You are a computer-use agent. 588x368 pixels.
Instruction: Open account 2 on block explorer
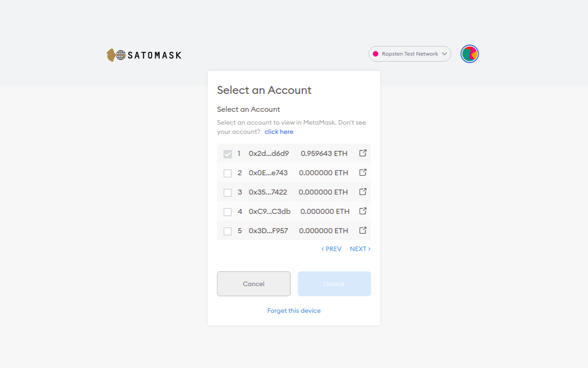point(362,172)
